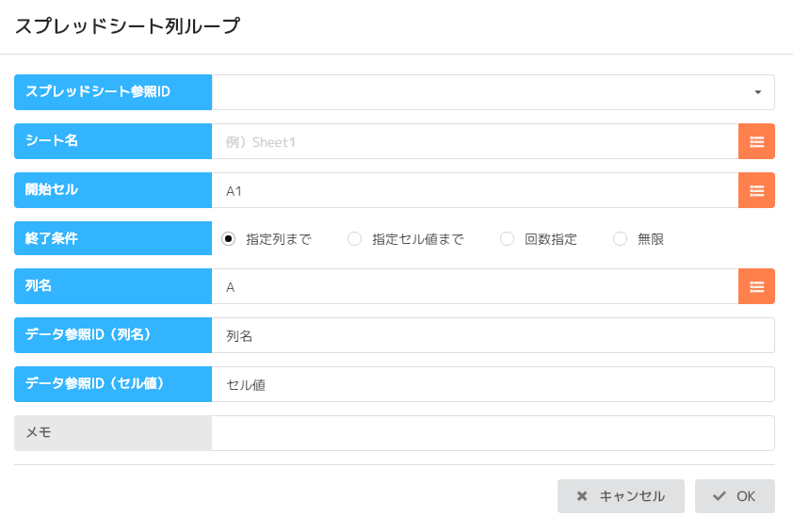This screenshot has height=532, width=793.
Task: Click the list icon beside 開始セル field
Action: (x=756, y=190)
